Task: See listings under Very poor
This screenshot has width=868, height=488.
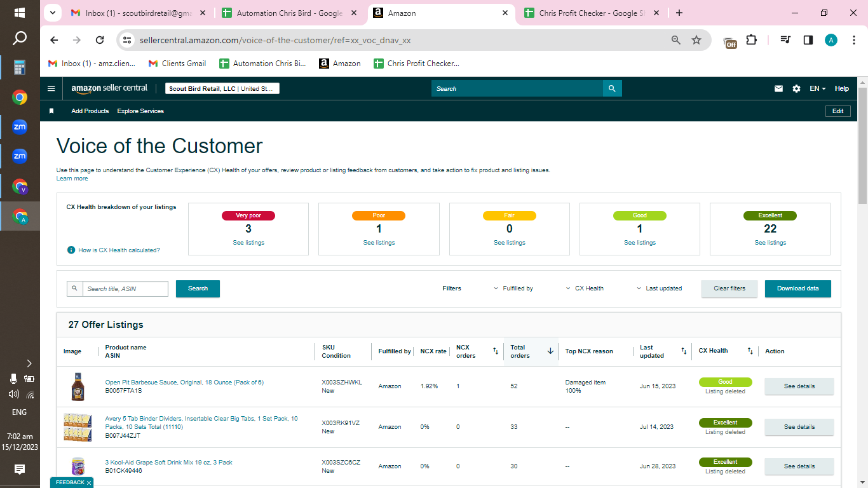Action: tap(248, 243)
